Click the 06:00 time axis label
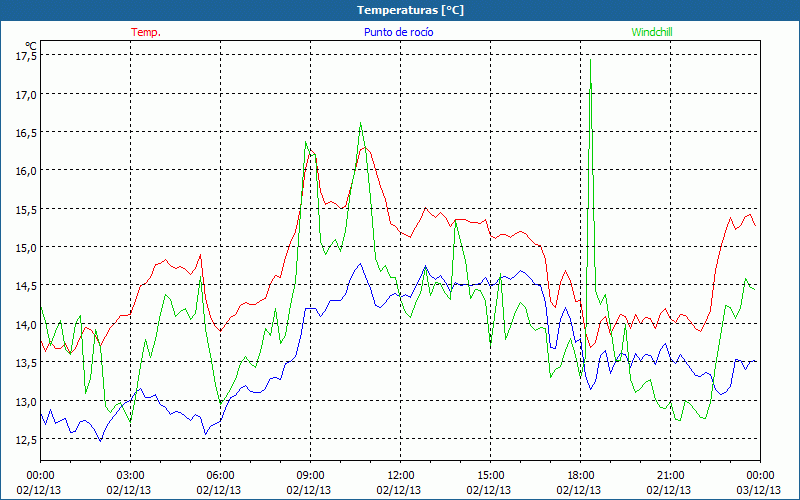The height and width of the screenshot is (500, 800). coord(220,476)
